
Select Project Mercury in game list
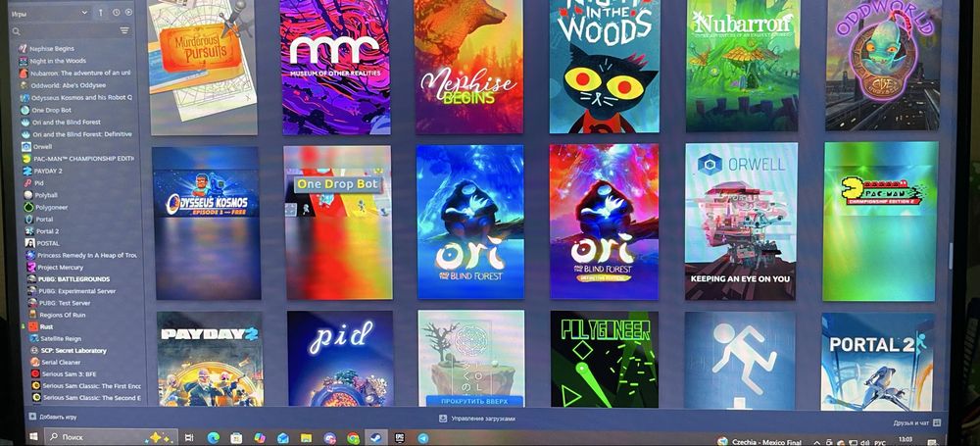coord(60,267)
